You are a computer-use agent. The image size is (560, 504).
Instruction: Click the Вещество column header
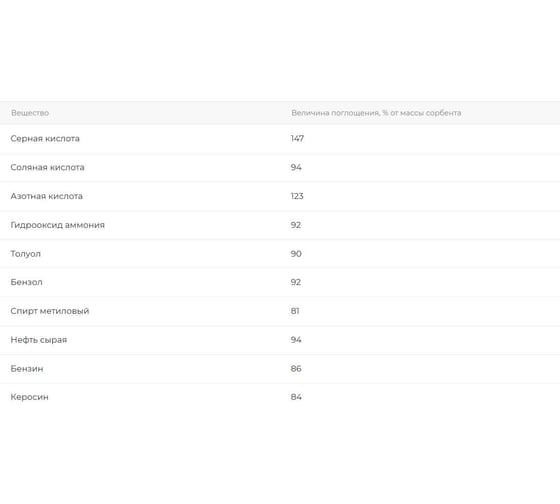pyautogui.click(x=30, y=113)
